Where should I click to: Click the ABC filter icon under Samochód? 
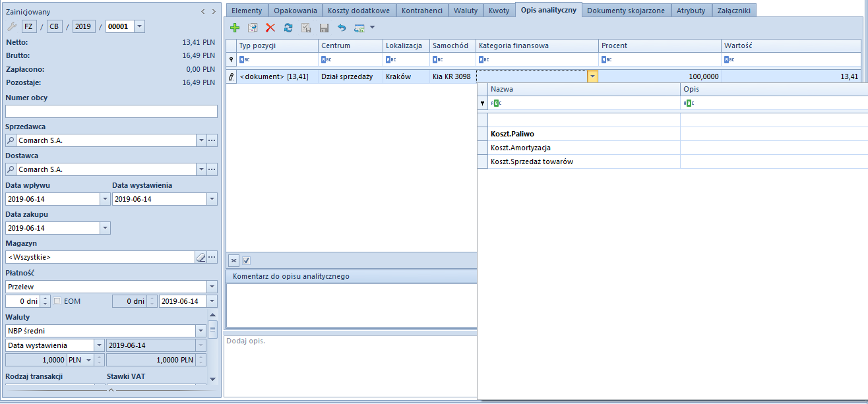[437, 59]
